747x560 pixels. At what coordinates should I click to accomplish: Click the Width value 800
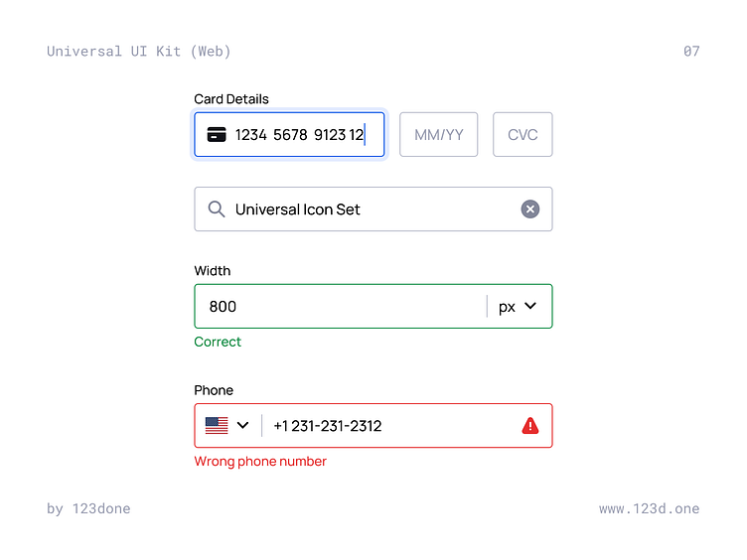[223, 307]
